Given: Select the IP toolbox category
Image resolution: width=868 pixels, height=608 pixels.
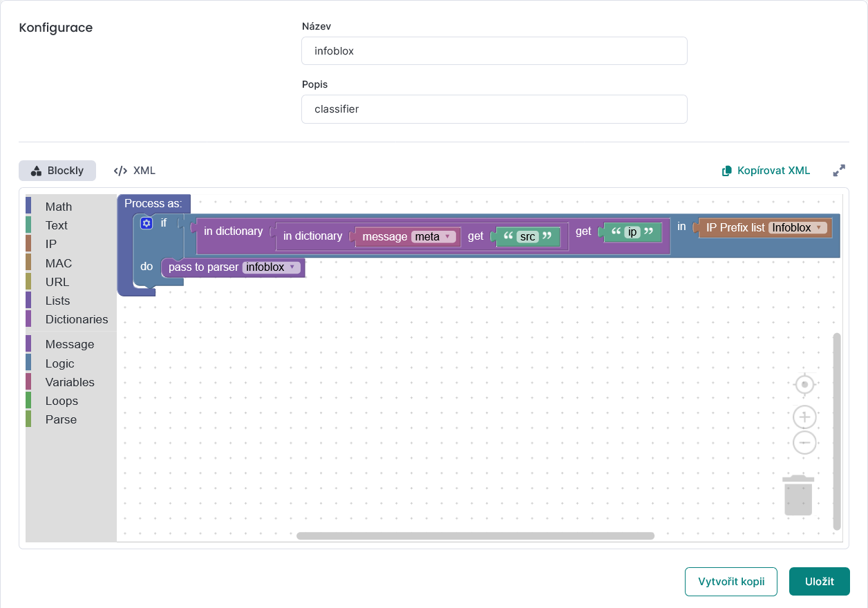Looking at the screenshot, I should point(51,244).
